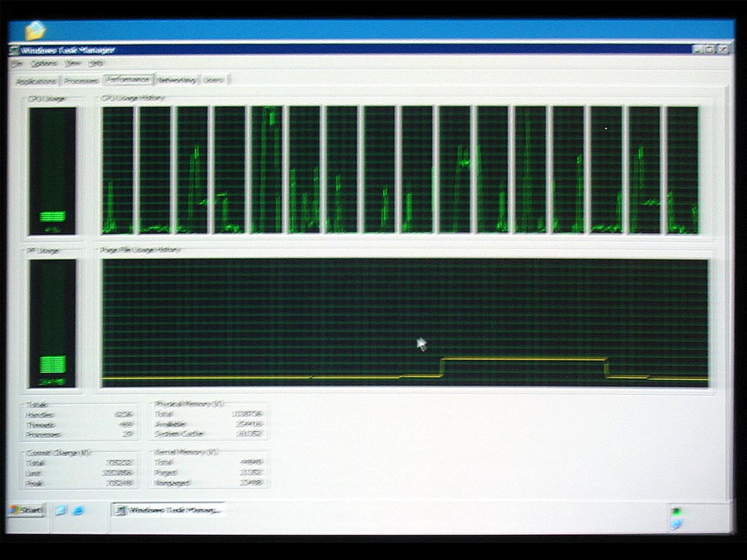The image size is (747, 560).
Task: Click the Page File Usage History graph
Action: tap(405, 323)
